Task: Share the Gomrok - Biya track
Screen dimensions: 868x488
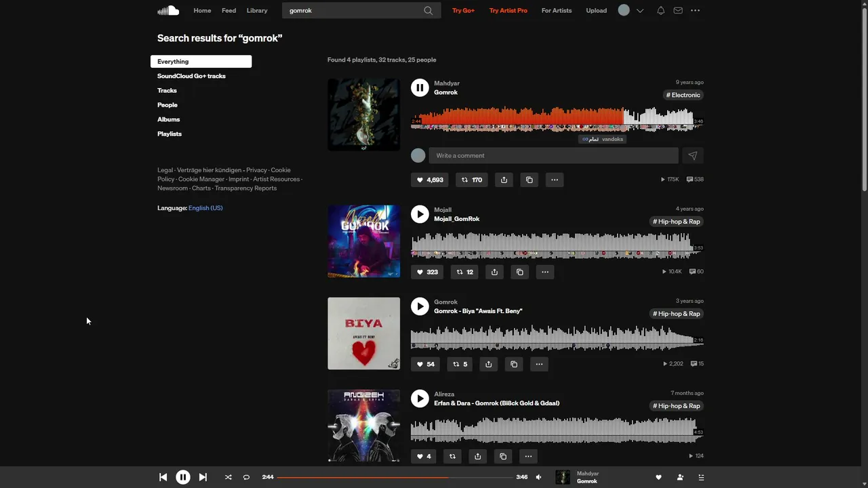Action: point(488,364)
